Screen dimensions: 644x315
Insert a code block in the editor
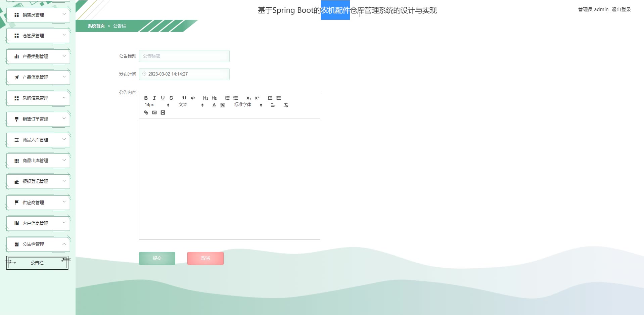193,98
